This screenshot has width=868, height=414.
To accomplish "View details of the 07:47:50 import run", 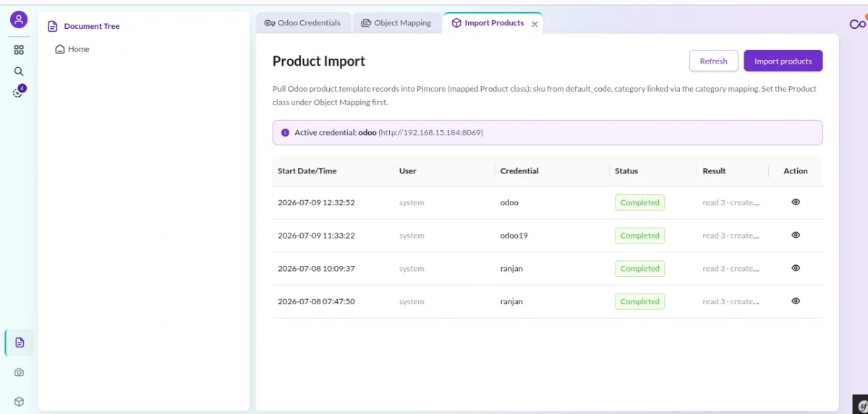I will (x=796, y=301).
